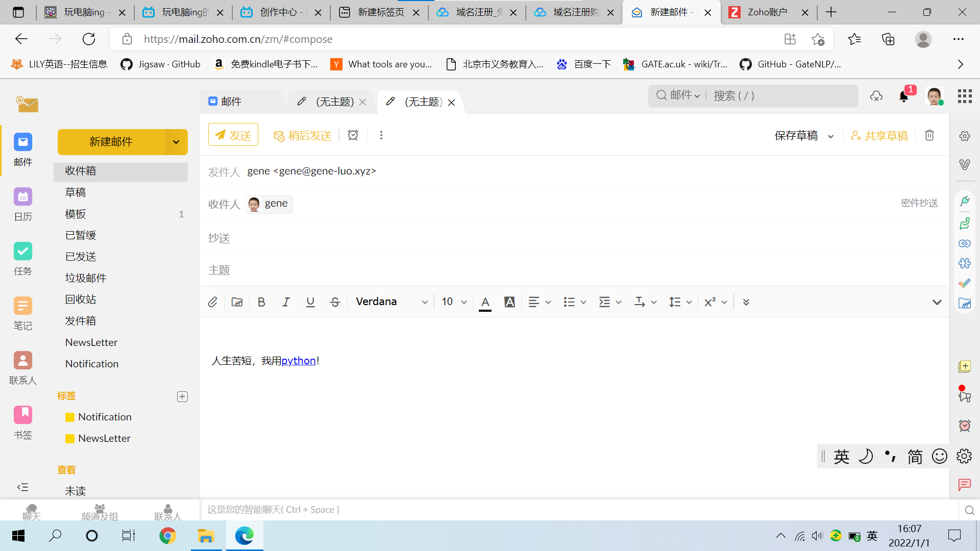980x551 pixels.
Task: Attach a file using the paperclip icon
Action: [213, 302]
